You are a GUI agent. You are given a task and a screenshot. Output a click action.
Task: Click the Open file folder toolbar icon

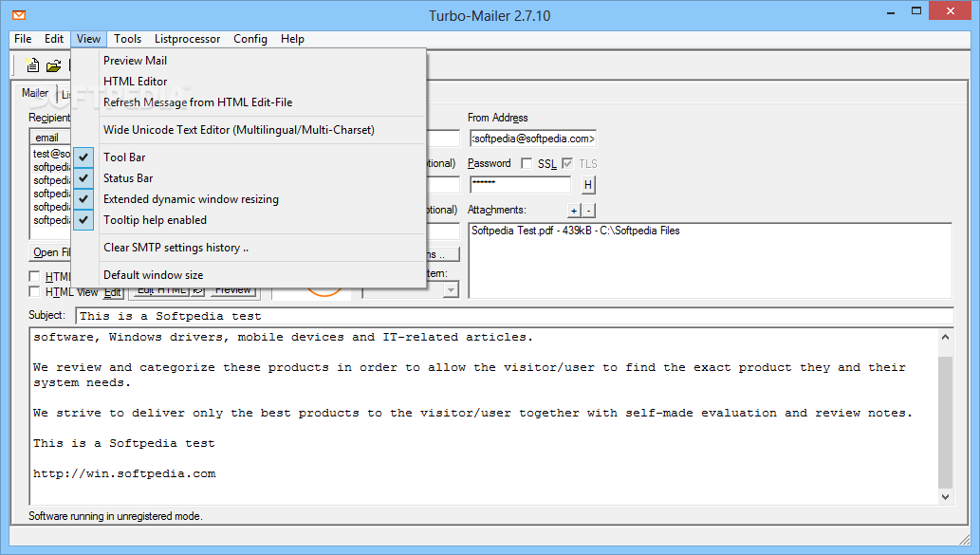tap(54, 65)
